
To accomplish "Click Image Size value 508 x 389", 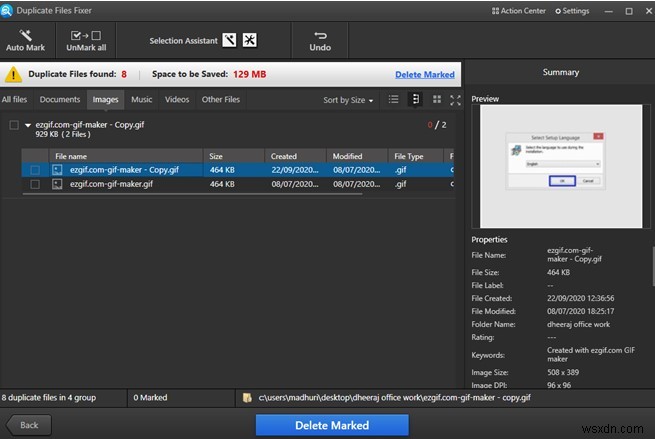I will [x=563, y=372].
